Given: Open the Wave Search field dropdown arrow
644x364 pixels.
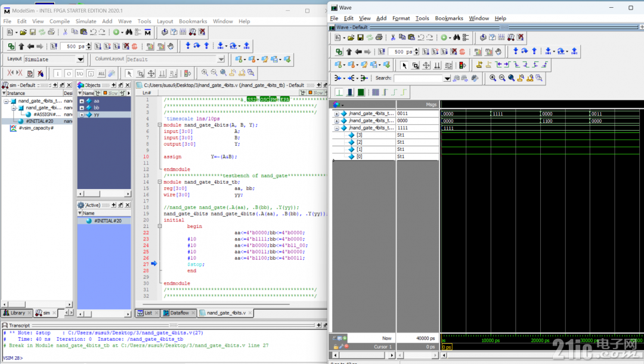Looking at the screenshot, I should coord(447,79).
